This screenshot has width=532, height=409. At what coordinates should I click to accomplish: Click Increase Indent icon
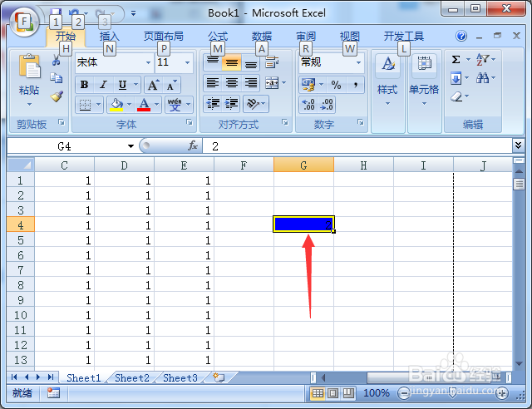232,104
